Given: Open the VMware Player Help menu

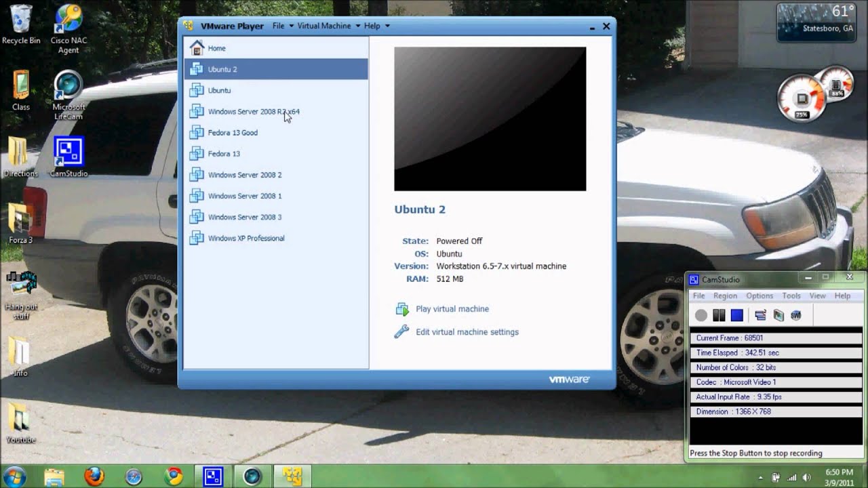Looking at the screenshot, I should tap(376, 26).
